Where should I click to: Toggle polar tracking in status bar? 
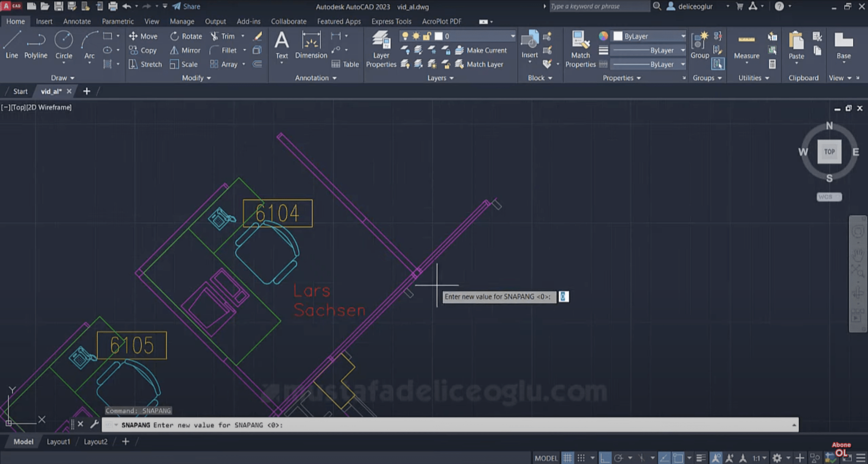point(618,458)
